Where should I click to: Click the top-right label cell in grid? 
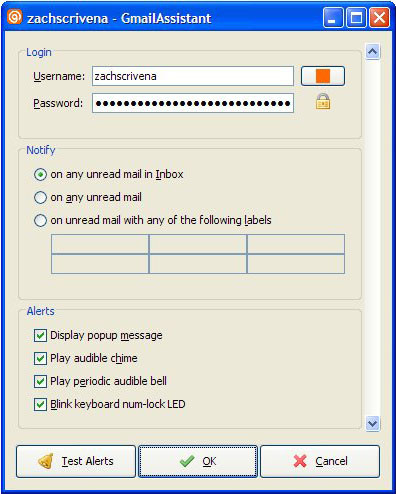(296, 244)
